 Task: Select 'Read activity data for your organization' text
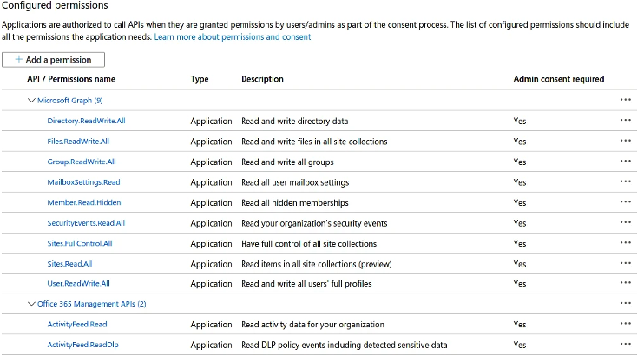click(x=313, y=325)
